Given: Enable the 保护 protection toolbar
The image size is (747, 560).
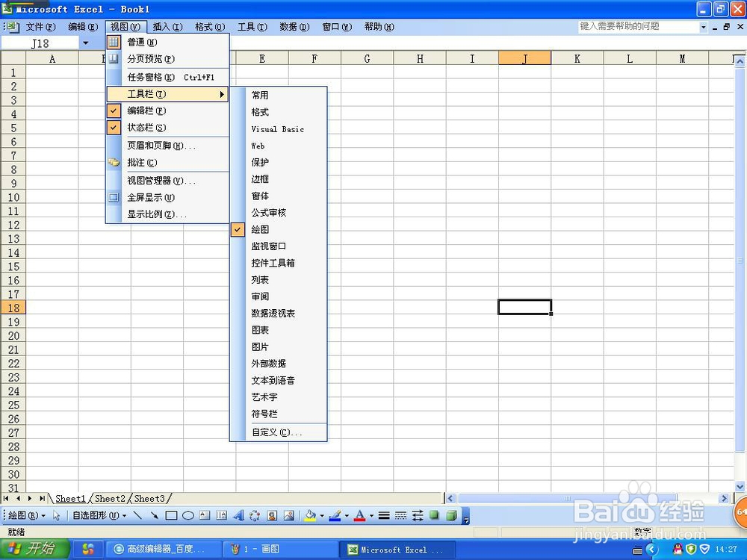Looking at the screenshot, I should 279,162.
